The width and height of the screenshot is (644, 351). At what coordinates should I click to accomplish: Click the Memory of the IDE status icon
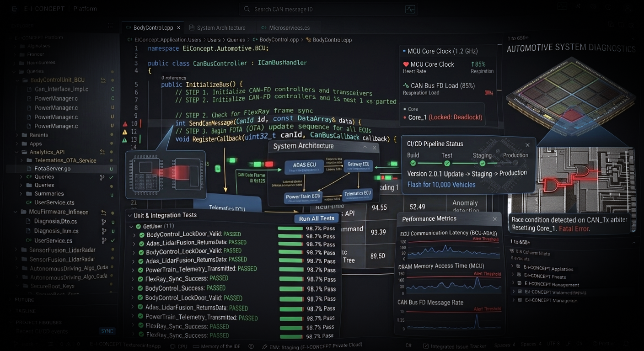[x=196, y=346]
